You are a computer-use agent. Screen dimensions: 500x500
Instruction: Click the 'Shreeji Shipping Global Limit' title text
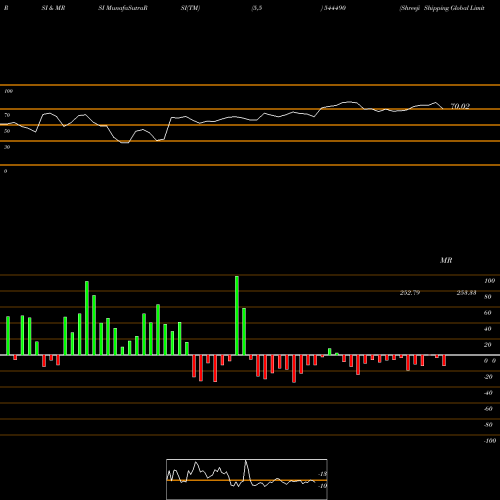[442, 8]
